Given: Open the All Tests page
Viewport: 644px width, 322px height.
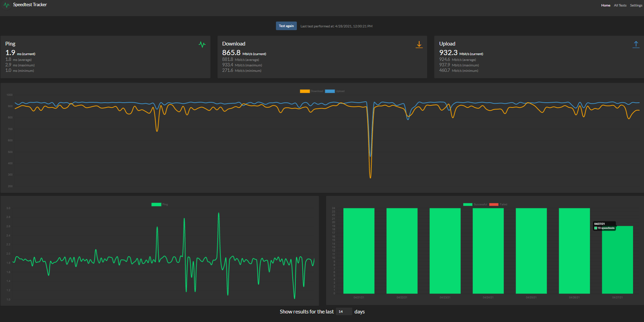Looking at the screenshot, I should tap(620, 5).
